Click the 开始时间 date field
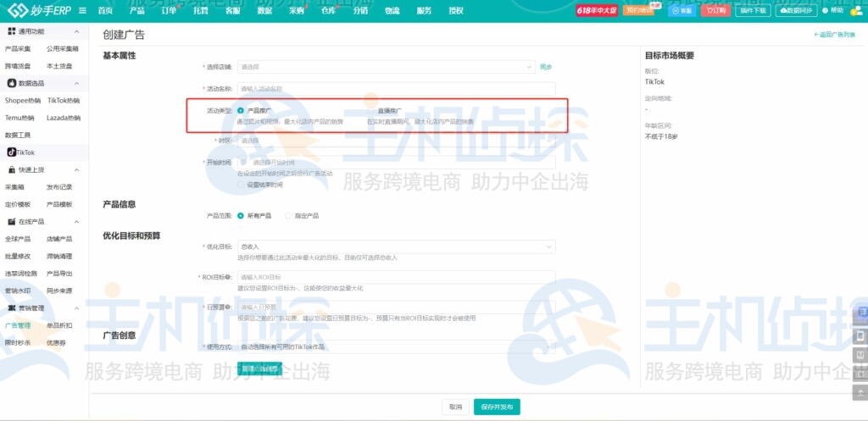Screen dimensions: 868x421 point(397,162)
